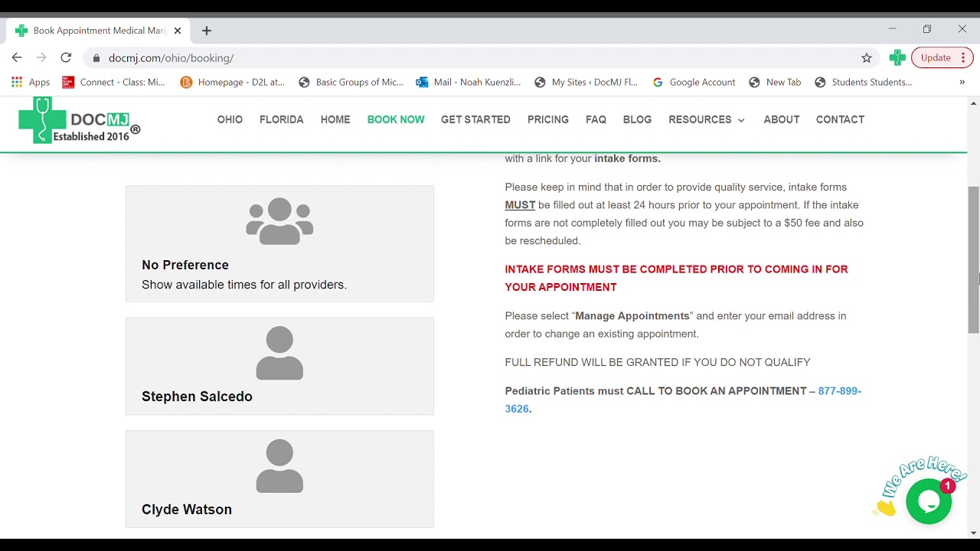Open the PRICING page
This screenshot has width=980, height=551.
(548, 119)
